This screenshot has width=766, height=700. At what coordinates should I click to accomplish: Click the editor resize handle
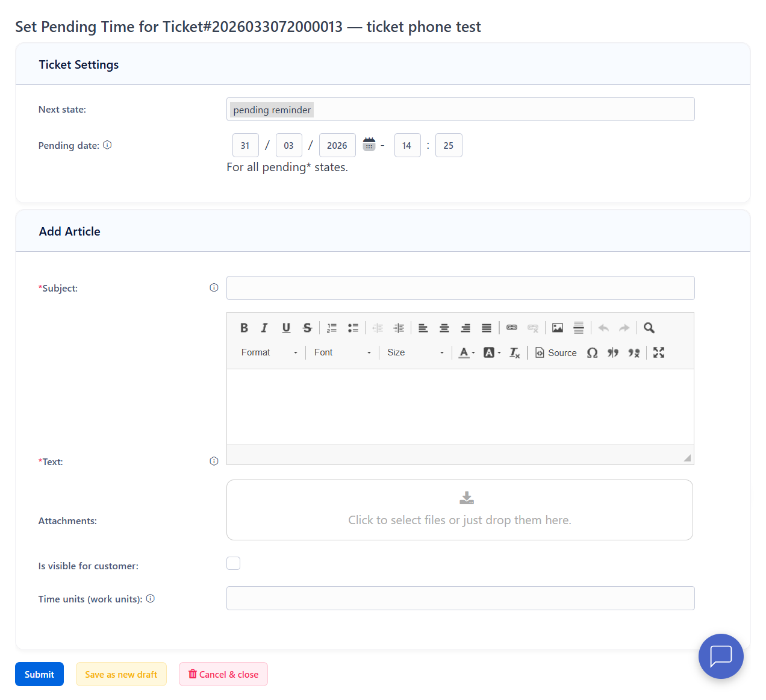687,458
